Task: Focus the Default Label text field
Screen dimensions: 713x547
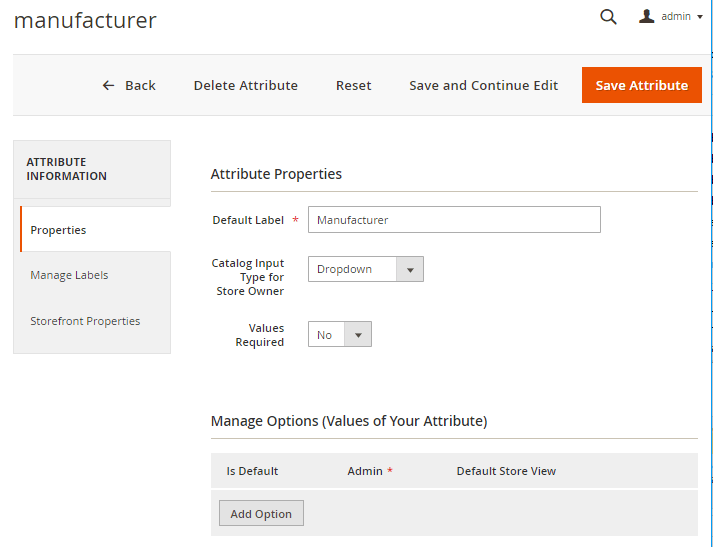Action: coord(454,220)
